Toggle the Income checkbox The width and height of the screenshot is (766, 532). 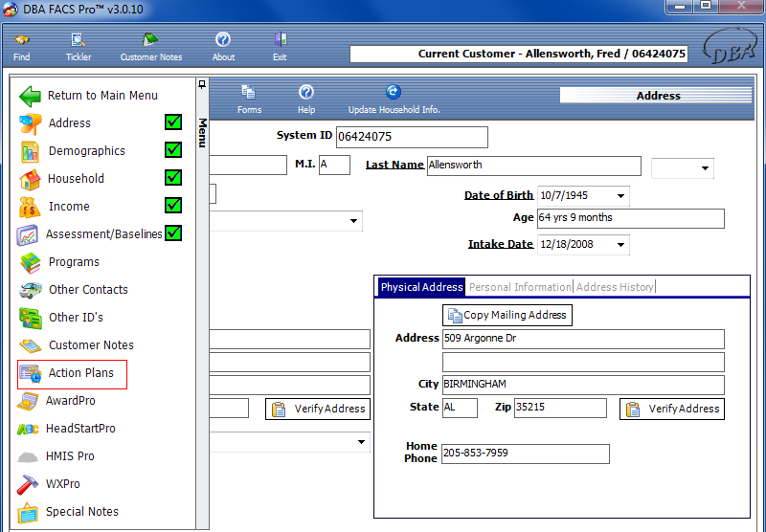coord(173,206)
